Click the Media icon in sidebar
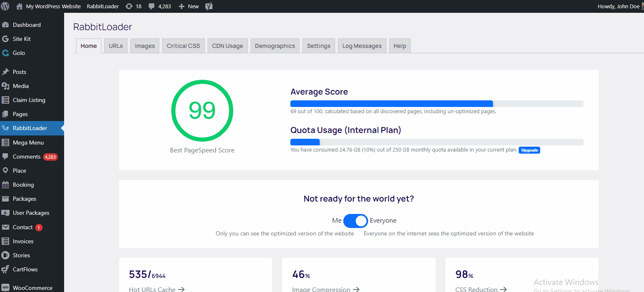The width and height of the screenshot is (644, 292). (5, 86)
